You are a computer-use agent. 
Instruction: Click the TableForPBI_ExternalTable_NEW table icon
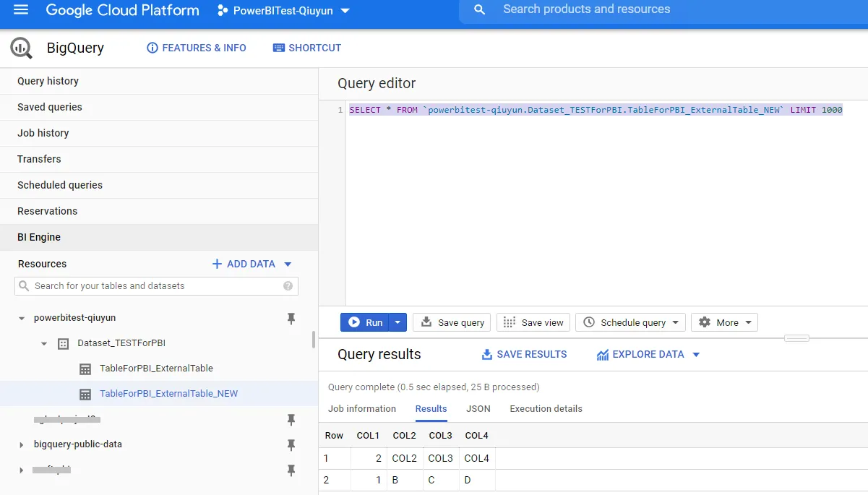(85, 394)
